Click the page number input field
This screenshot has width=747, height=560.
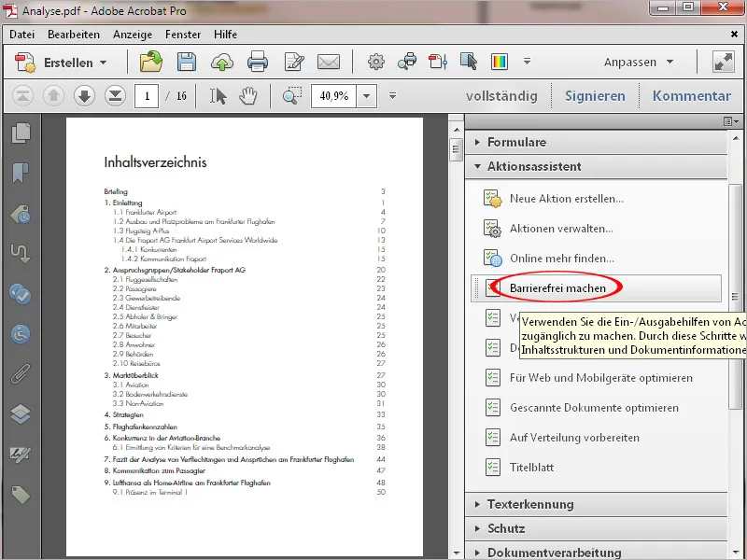click(147, 96)
